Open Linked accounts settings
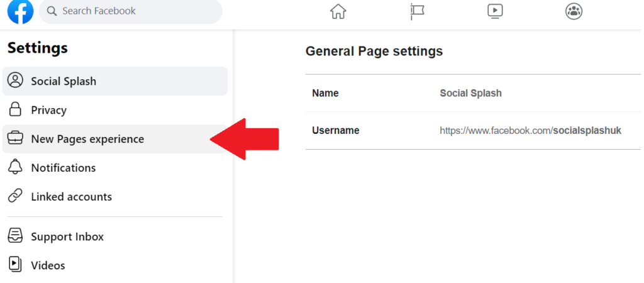644x283 pixels. (x=115, y=197)
